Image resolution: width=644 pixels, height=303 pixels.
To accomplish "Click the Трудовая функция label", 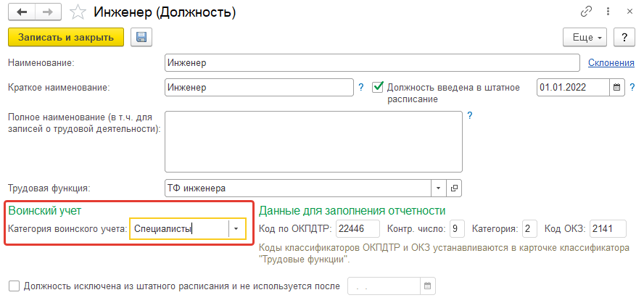I will (x=49, y=188).
